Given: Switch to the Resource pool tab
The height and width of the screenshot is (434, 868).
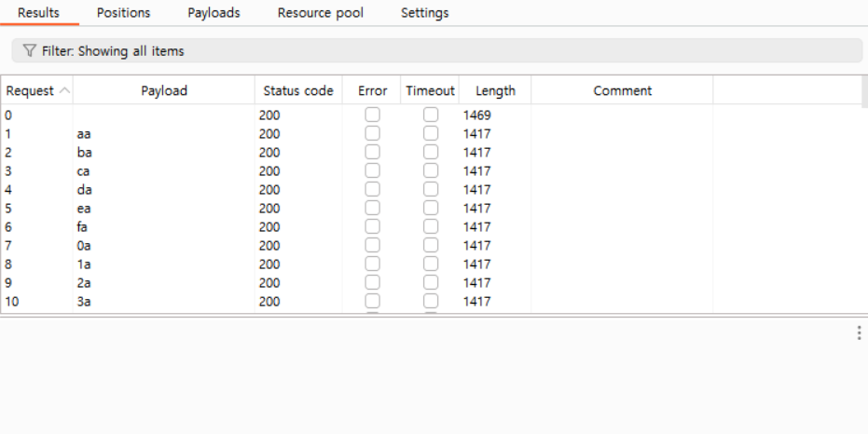Looking at the screenshot, I should pyautogui.click(x=321, y=13).
